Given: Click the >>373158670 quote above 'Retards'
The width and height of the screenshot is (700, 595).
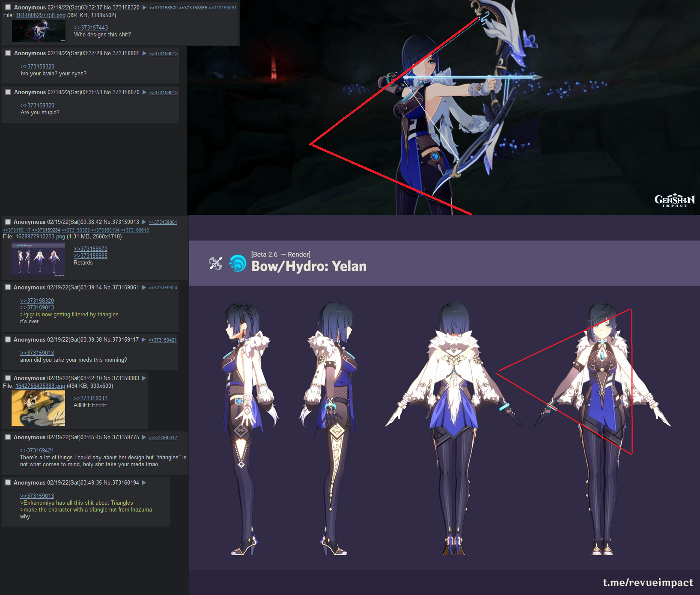Looking at the screenshot, I should (90, 249).
